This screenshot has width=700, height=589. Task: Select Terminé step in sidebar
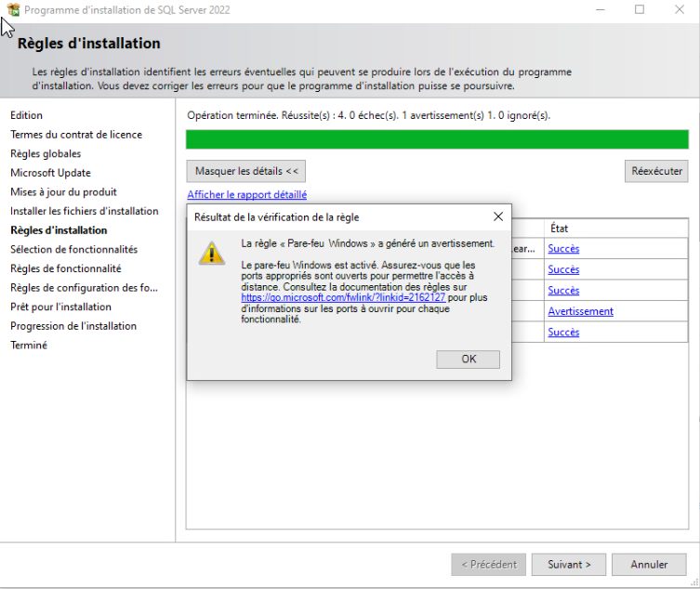click(29, 346)
